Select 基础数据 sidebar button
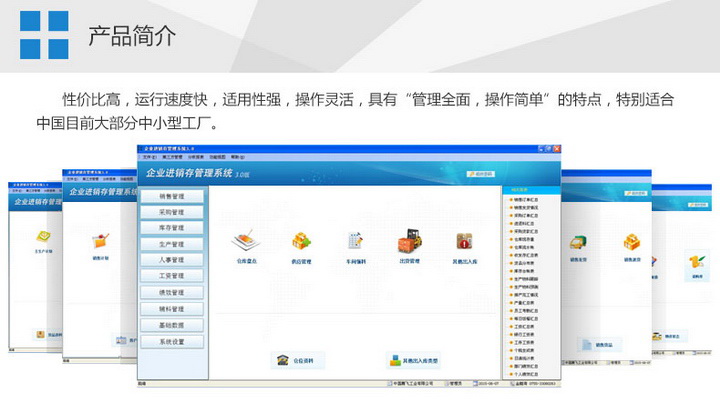 (172, 325)
